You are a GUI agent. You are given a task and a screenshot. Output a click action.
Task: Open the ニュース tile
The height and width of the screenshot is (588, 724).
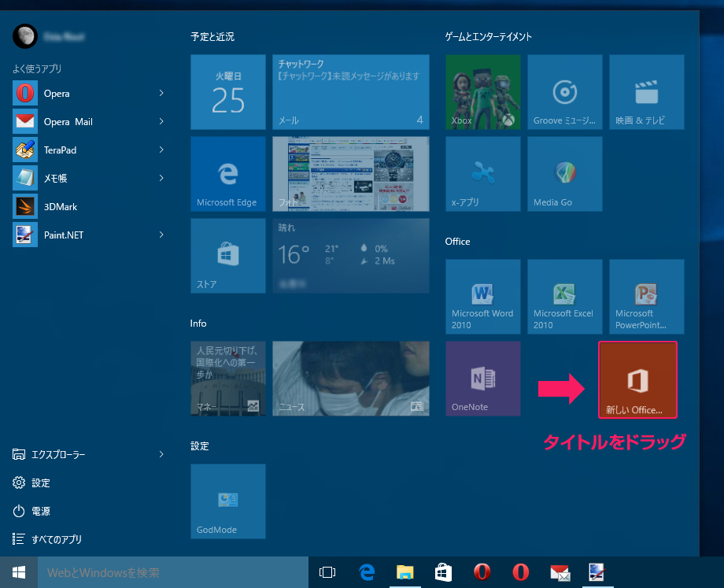point(351,379)
